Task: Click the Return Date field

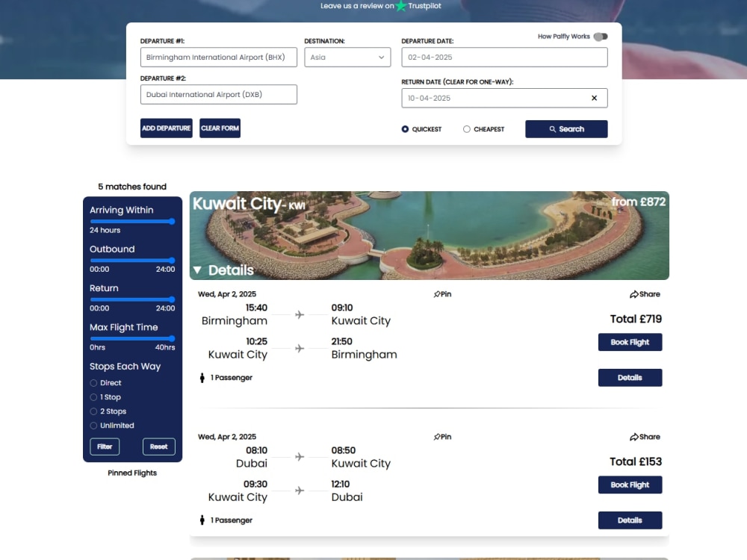Action: (x=504, y=98)
